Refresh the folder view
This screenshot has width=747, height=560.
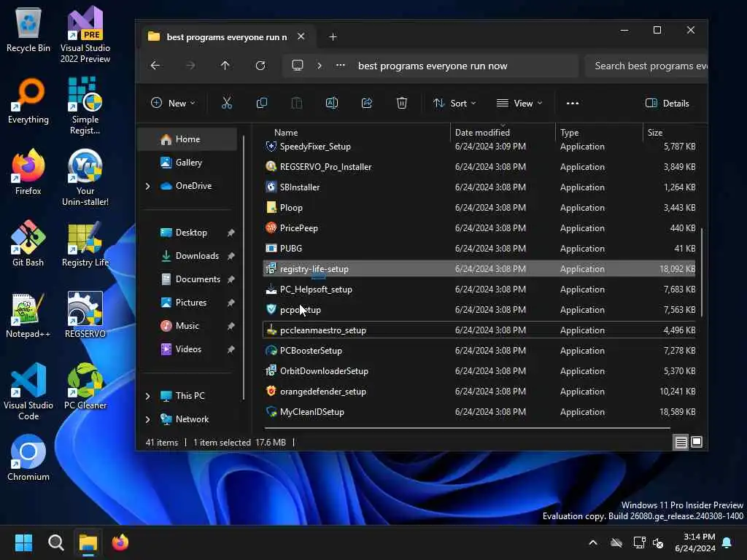pyautogui.click(x=260, y=65)
